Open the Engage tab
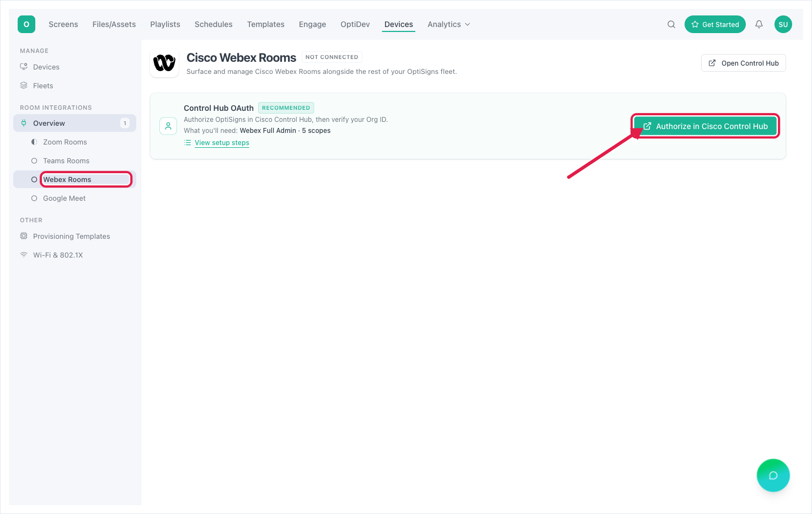 pyautogui.click(x=312, y=24)
